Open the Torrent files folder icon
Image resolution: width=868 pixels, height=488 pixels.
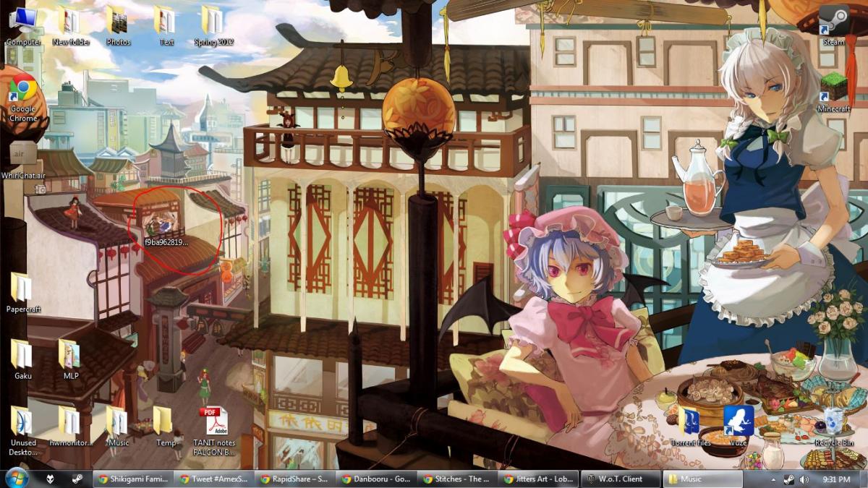[x=689, y=427]
